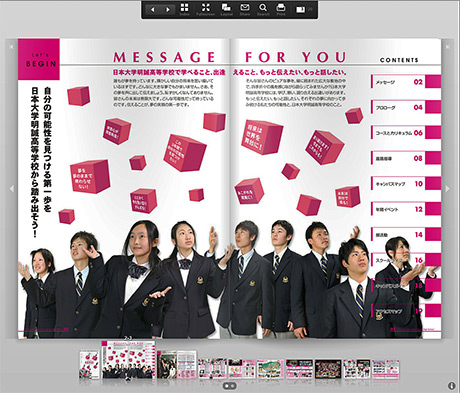Select the last thumbnail in the strip
The height and width of the screenshot is (393, 460).
coord(386,369)
